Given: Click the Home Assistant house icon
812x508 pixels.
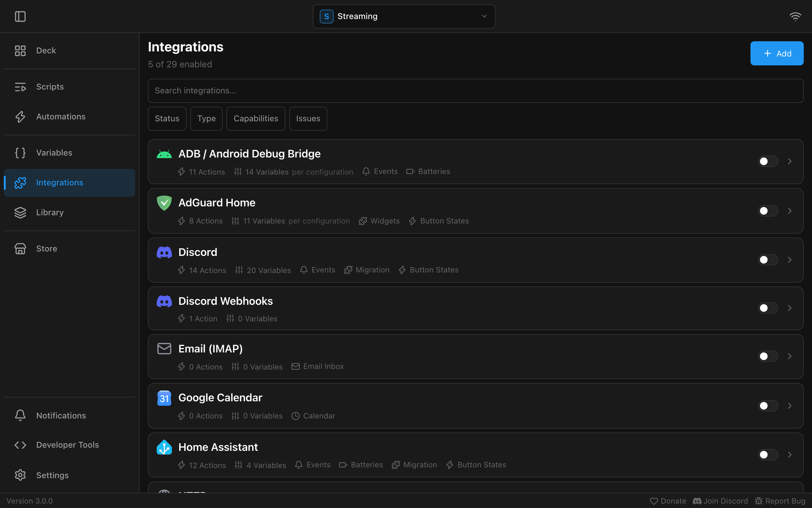Looking at the screenshot, I should pos(164,447).
